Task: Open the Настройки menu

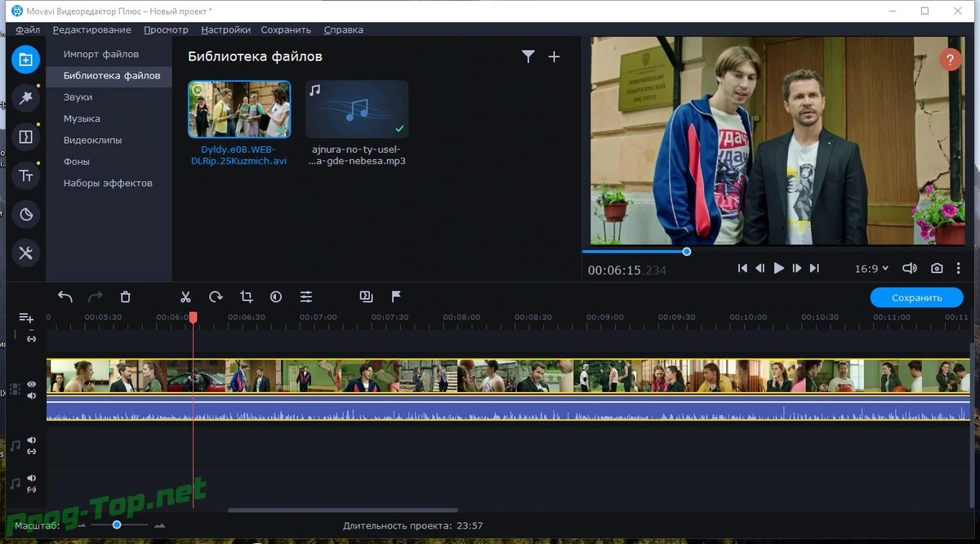Action: (225, 29)
